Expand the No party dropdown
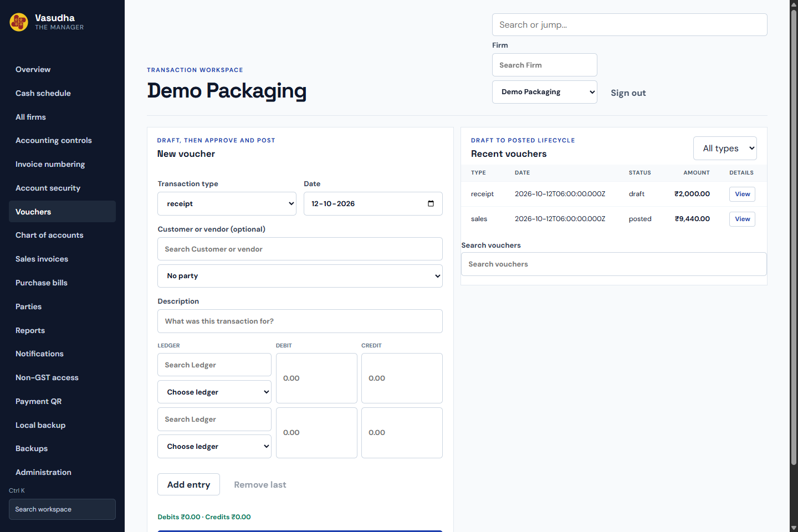798x532 pixels. pyautogui.click(x=300, y=276)
